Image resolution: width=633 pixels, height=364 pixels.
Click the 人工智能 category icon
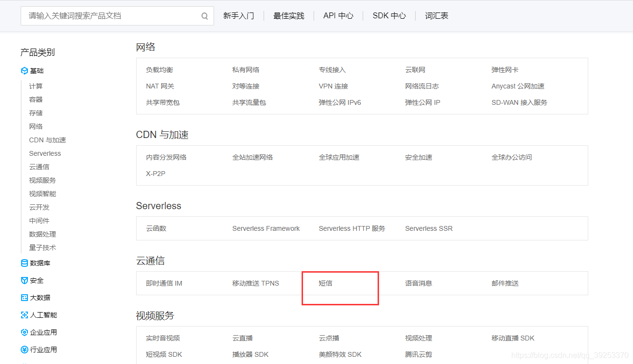[24, 315]
